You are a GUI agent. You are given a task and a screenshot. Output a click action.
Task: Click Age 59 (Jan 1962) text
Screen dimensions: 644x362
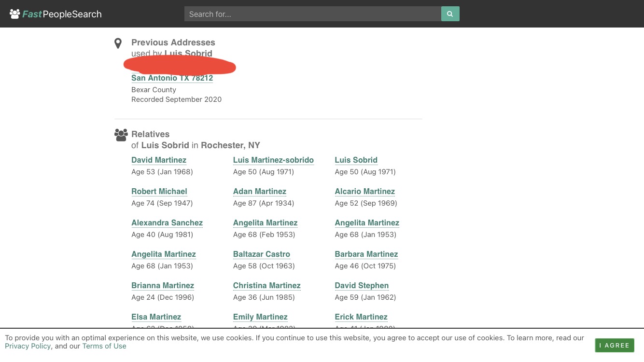pyautogui.click(x=365, y=297)
